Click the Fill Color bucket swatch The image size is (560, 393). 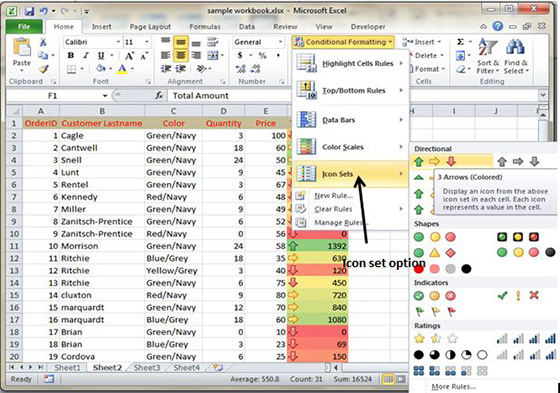[101, 69]
